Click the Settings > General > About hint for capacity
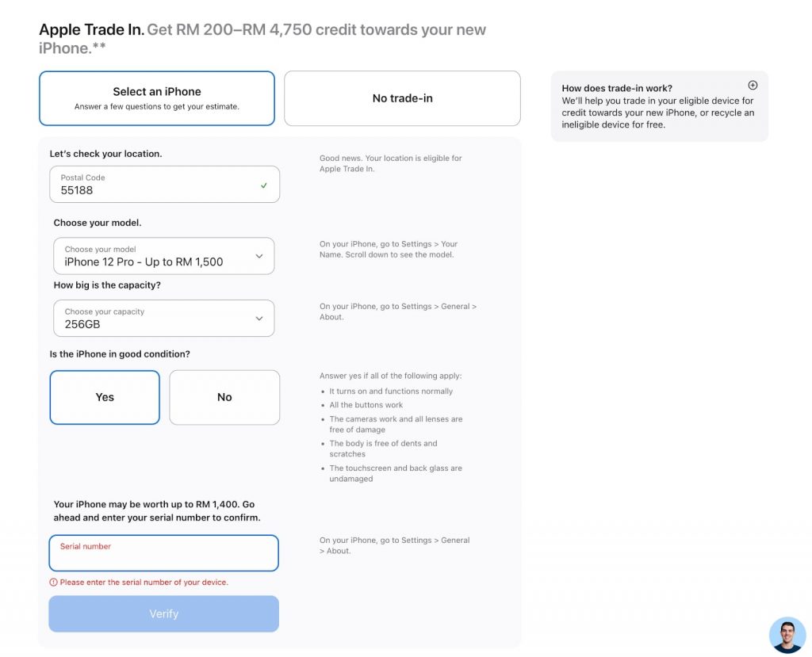This screenshot has height=657, width=812. click(x=398, y=311)
